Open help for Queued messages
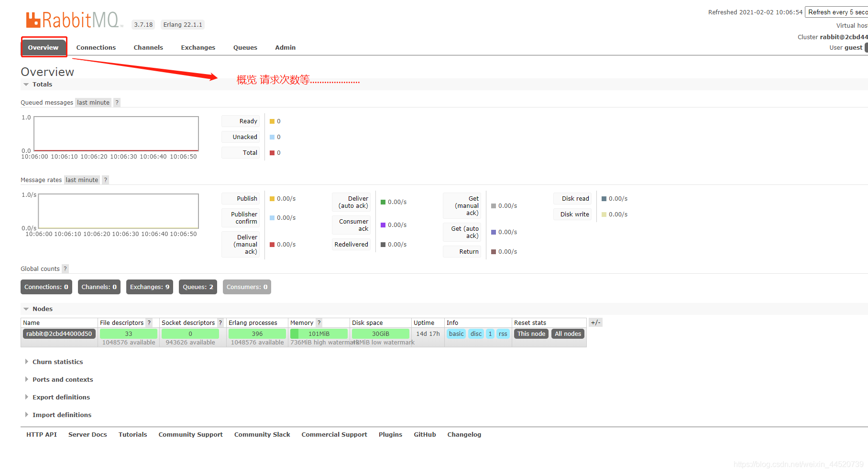Viewport: 868px width, 473px height. (117, 102)
